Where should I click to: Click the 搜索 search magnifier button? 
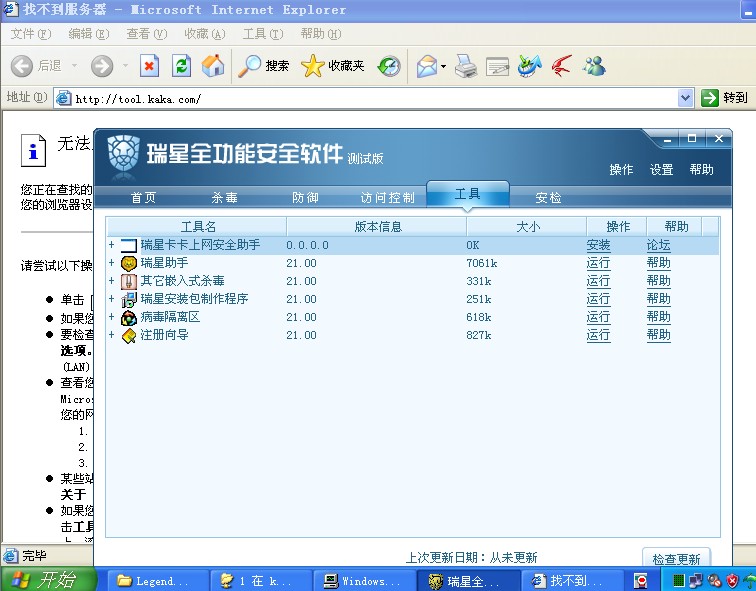pyautogui.click(x=264, y=66)
